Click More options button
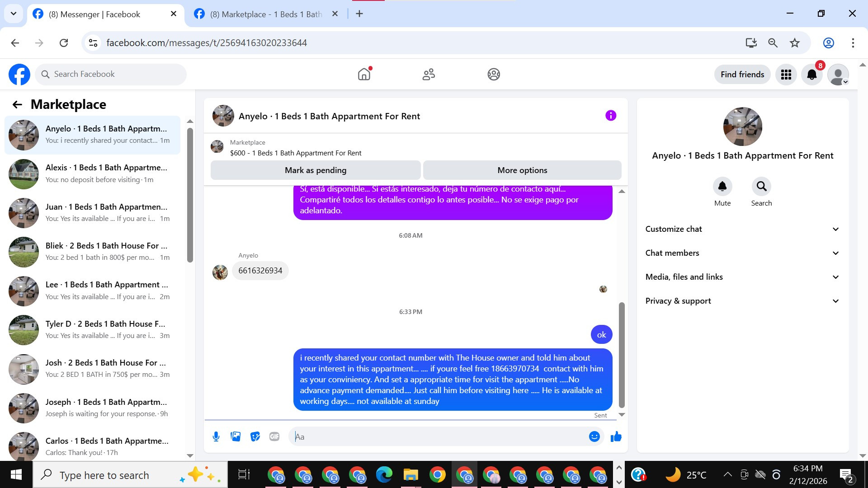 point(522,170)
